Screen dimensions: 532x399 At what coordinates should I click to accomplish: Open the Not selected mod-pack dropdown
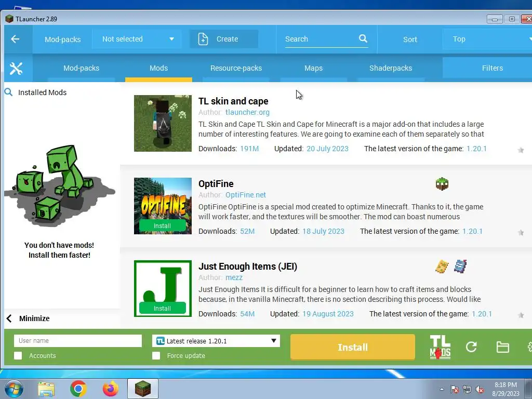(x=137, y=39)
